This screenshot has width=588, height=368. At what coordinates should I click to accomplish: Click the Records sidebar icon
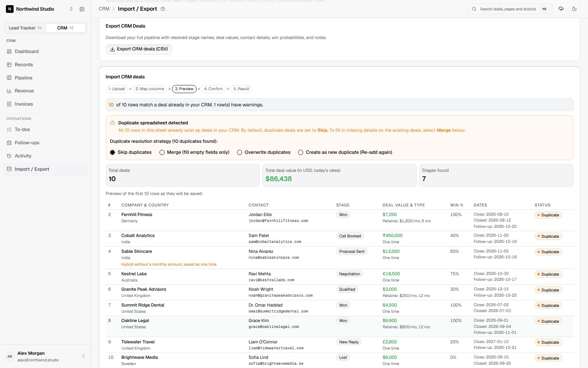pos(9,65)
